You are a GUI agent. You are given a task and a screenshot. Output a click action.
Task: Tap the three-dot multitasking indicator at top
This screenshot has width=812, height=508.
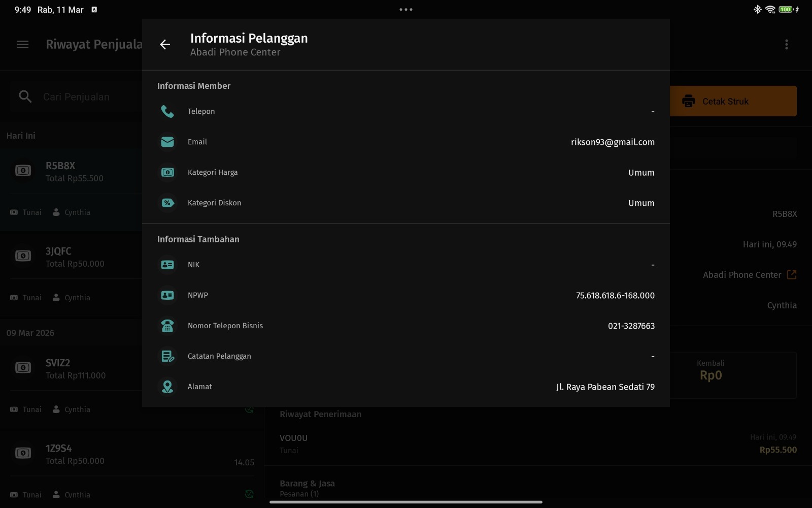[405, 9]
